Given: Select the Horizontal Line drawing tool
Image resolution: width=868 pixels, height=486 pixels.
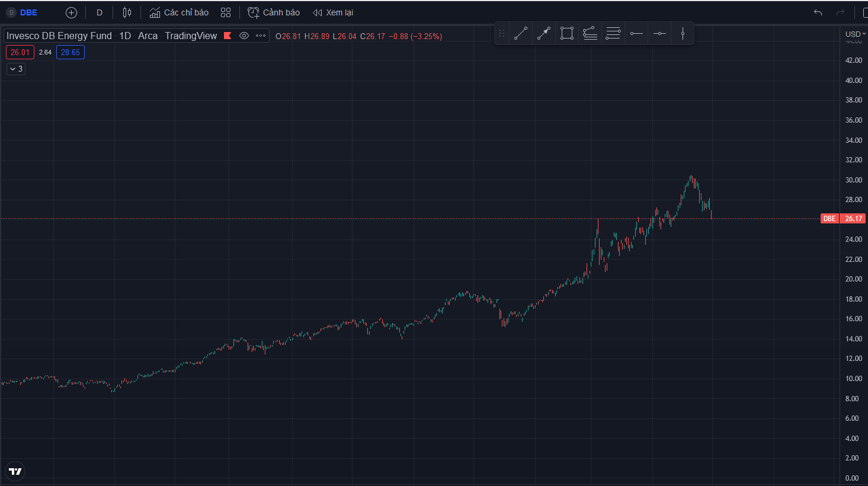Looking at the screenshot, I should (x=659, y=34).
